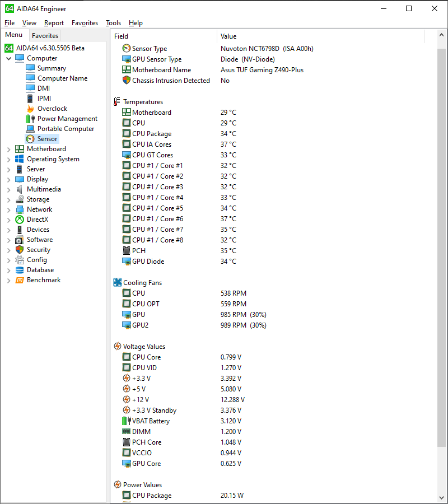448x504 pixels.
Task: Open the File menu
Action: coord(10,23)
